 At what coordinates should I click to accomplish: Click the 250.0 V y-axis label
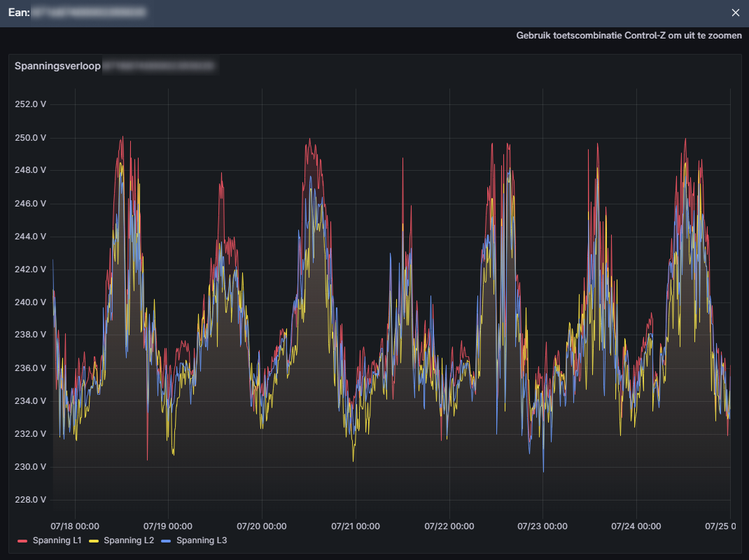30,137
